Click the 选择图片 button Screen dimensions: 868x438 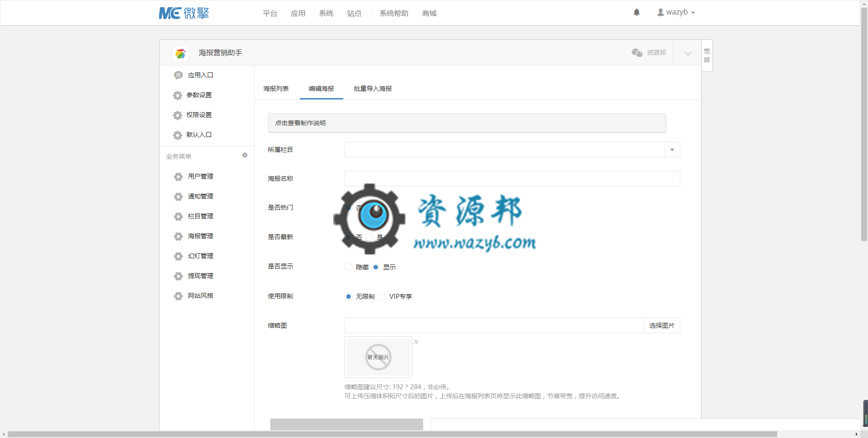click(662, 325)
